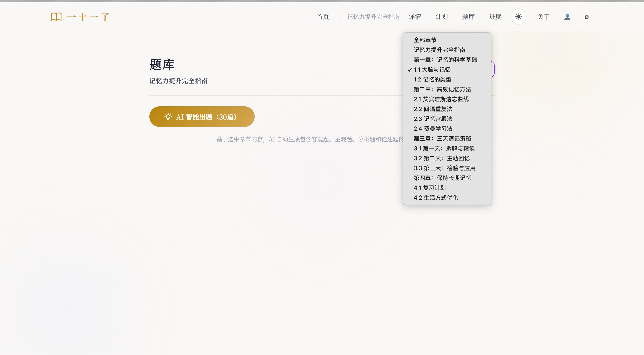Select 第三章：三天速记策略 option
The image size is (644, 355).
[x=447, y=139]
